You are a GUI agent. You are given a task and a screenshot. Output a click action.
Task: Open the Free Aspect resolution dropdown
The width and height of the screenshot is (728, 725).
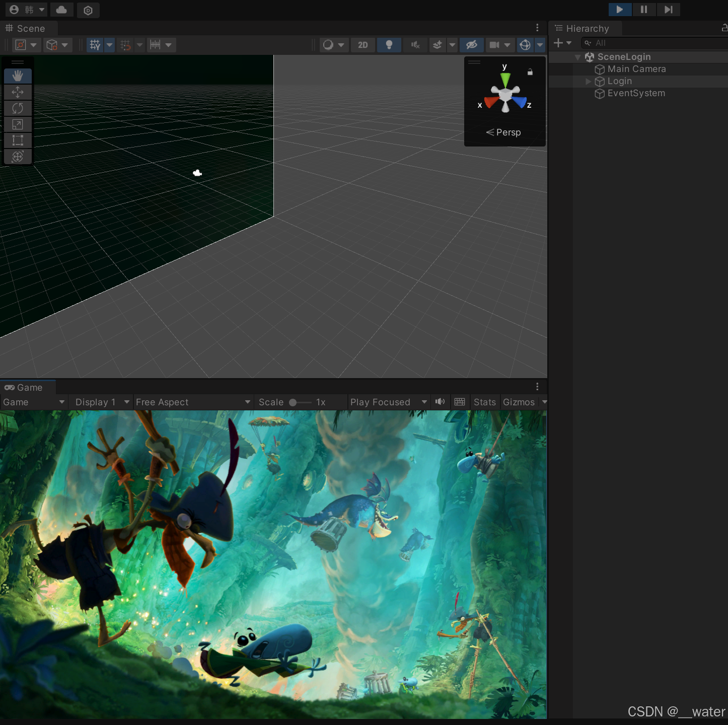193,402
